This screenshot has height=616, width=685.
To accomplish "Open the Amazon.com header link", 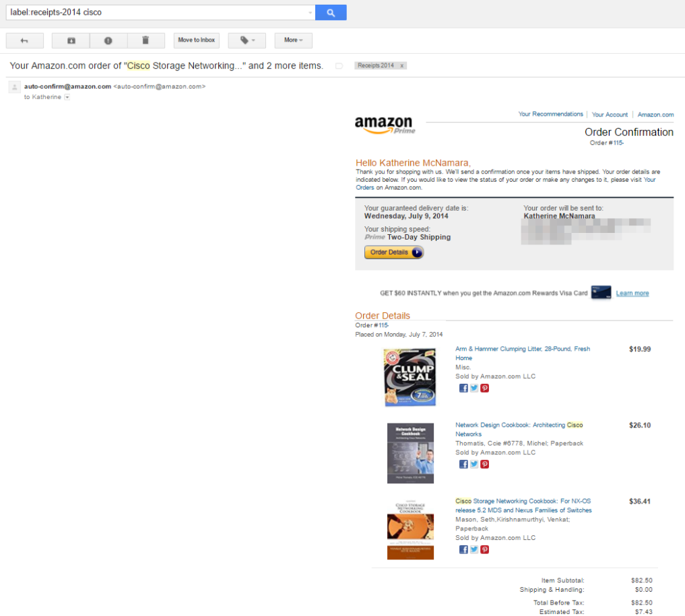I will coord(655,114).
